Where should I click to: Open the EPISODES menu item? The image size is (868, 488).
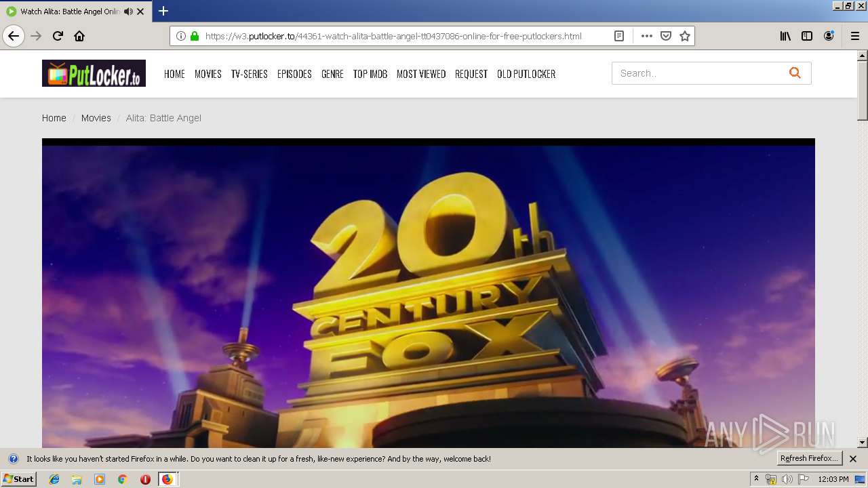pos(294,74)
